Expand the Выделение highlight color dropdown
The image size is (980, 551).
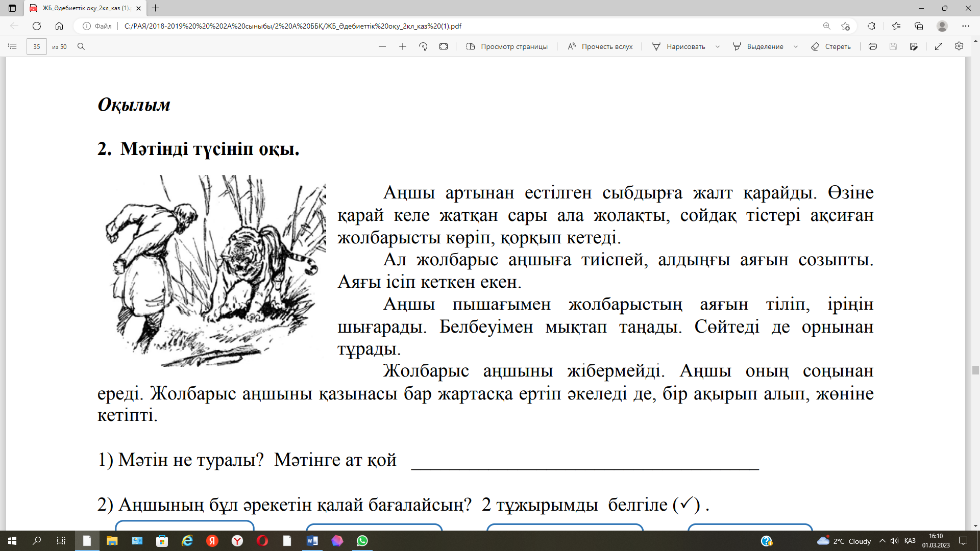click(796, 46)
